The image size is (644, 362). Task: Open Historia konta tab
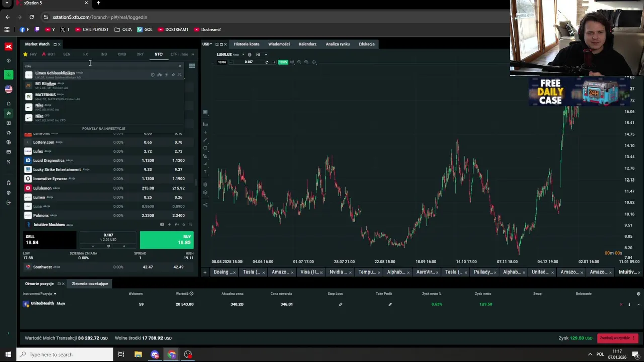coord(247,44)
